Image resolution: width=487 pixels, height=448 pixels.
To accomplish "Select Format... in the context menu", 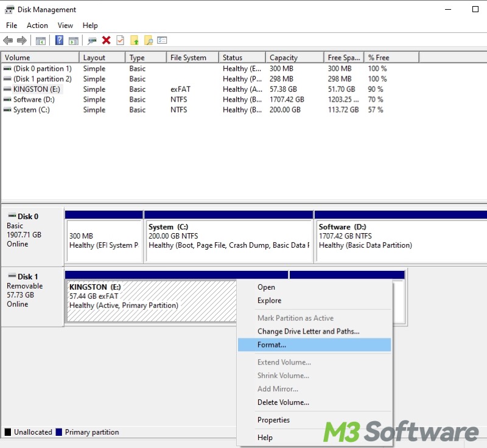I will pos(314,345).
